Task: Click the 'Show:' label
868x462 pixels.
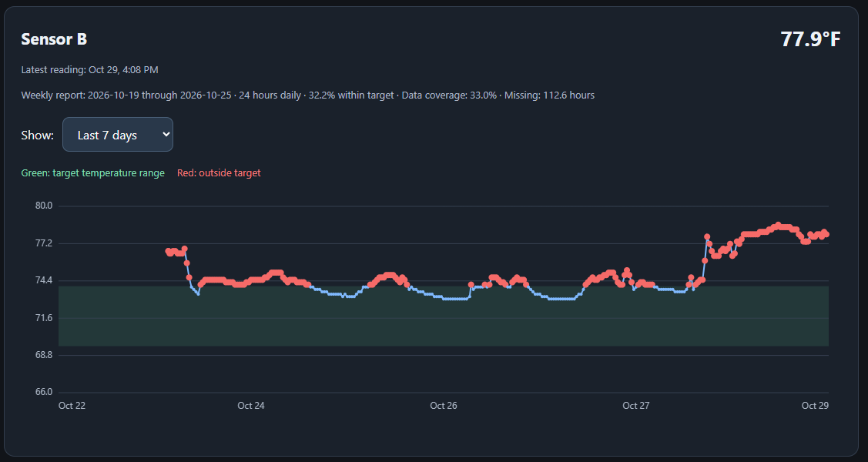Action: (x=37, y=135)
